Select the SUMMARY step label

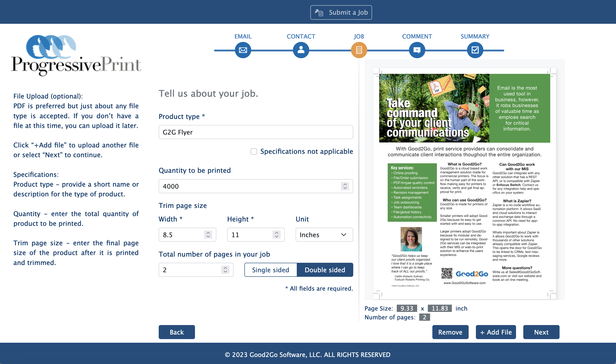(x=475, y=36)
